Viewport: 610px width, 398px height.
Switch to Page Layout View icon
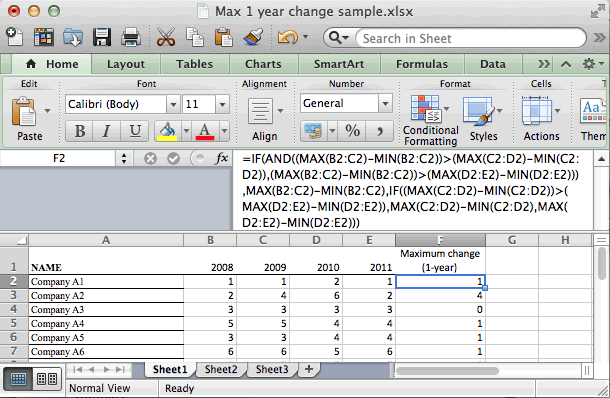tap(47, 379)
